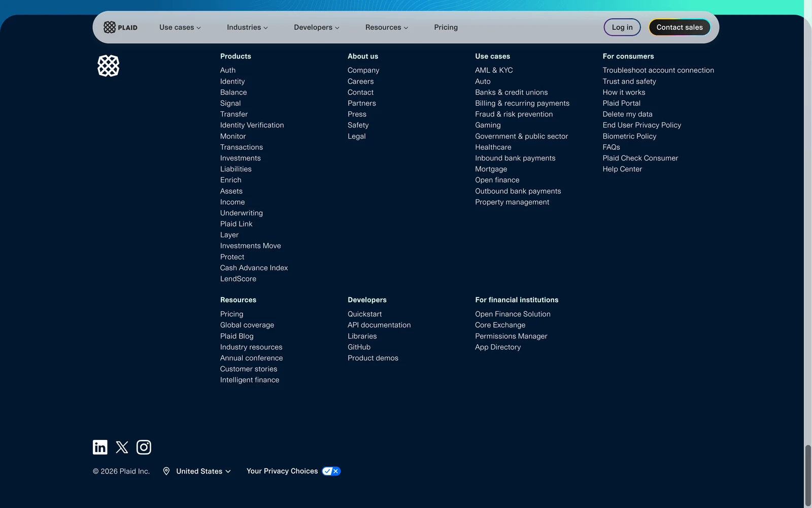Open the Enrich product link
Image resolution: width=812 pixels, height=508 pixels.
coord(231,180)
